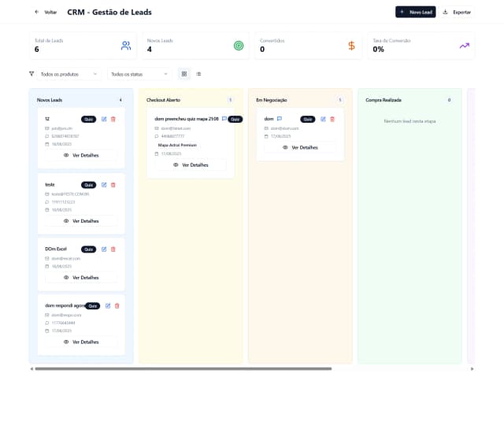This screenshot has height=432, width=504.
Task: Switch to the list view
Action: [x=198, y=74]
